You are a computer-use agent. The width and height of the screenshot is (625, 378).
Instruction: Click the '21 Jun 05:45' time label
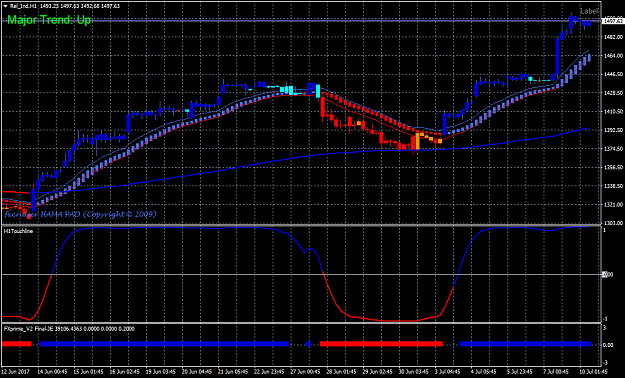click(233, 372)
